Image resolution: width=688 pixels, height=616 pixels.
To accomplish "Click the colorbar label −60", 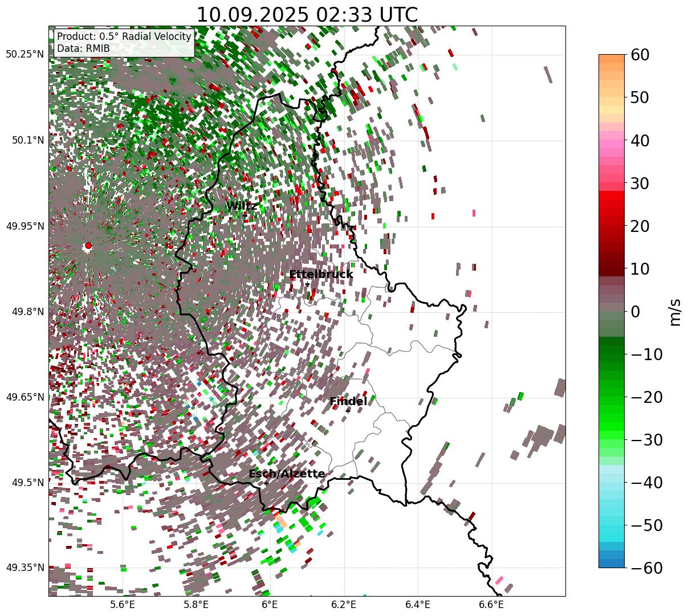I will (x=646, y=568).
